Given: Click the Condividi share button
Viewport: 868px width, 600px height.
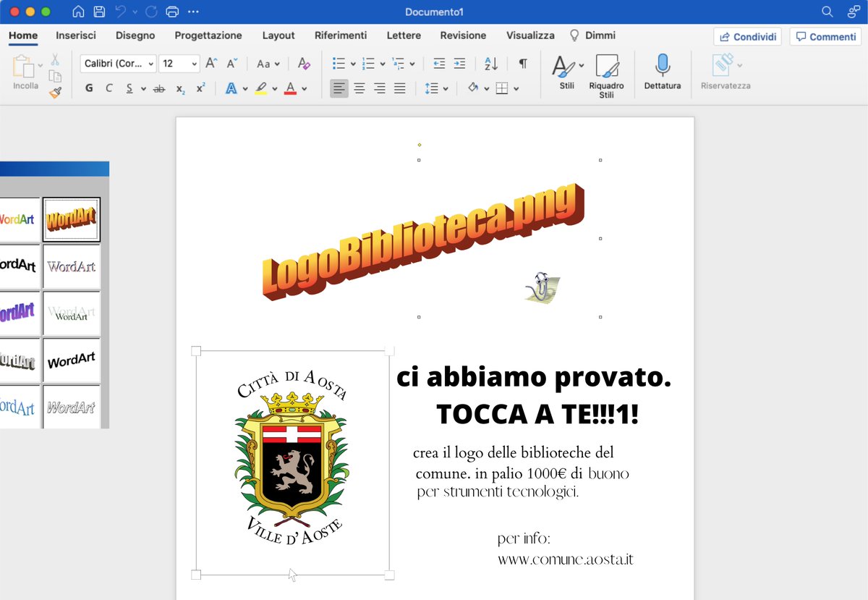Looking at the screenshot, I should point(747,36).
